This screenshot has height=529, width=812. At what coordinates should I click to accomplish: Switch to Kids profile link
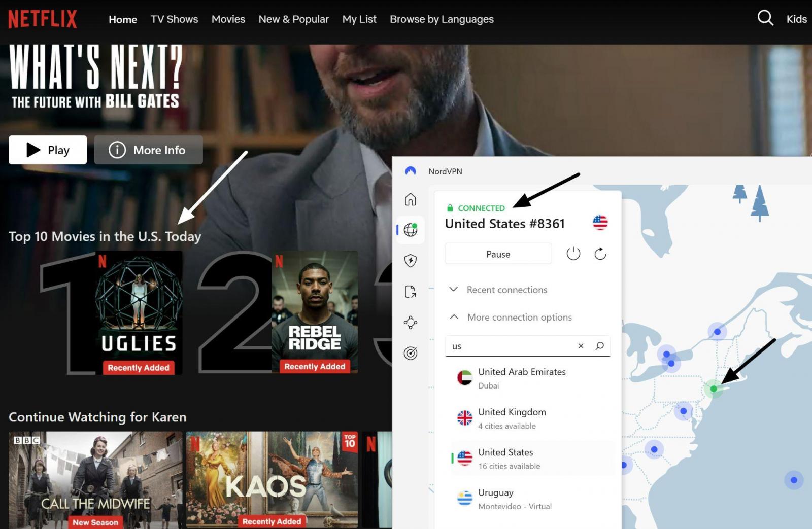coord(796,19)
